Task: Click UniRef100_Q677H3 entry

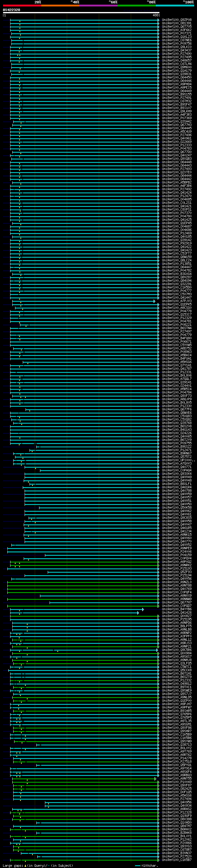Action: pos(177,125)
